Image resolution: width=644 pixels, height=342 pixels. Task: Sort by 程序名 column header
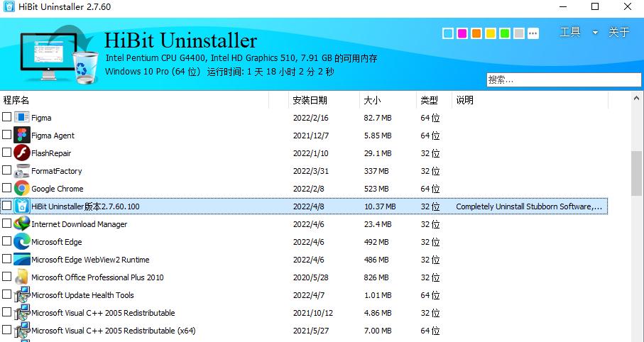tap(134, 100)
